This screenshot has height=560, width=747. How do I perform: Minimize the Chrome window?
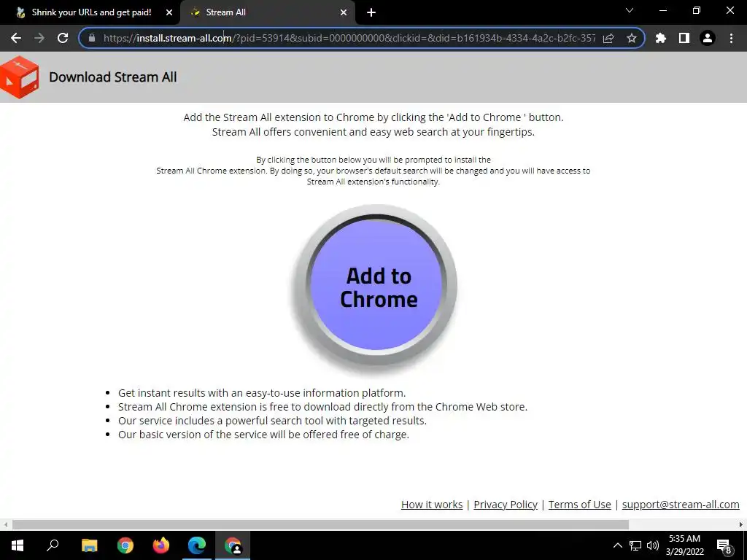pyautogui.click(x=662, y=10)
